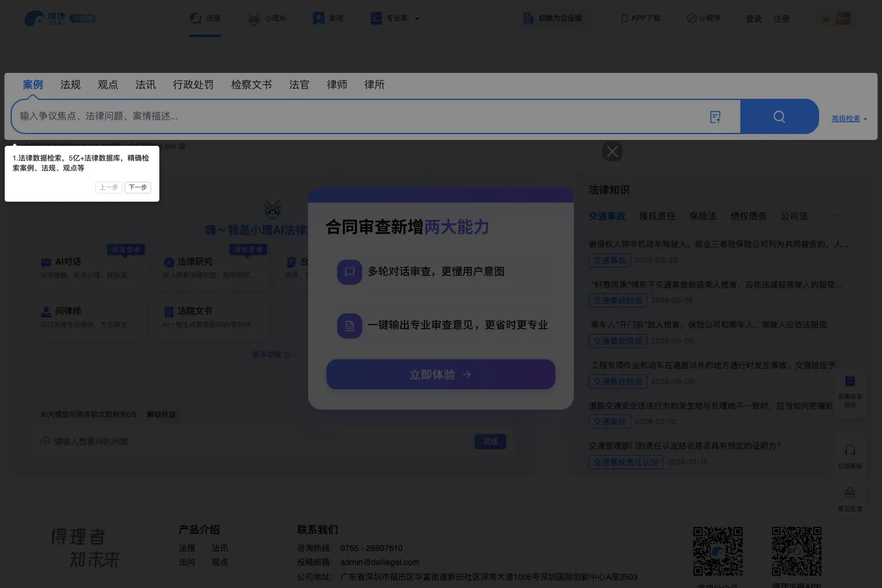This screenshot has width=882, height=588.
Task: Click the 在线客服 headset icon
Action: (850, 456)
